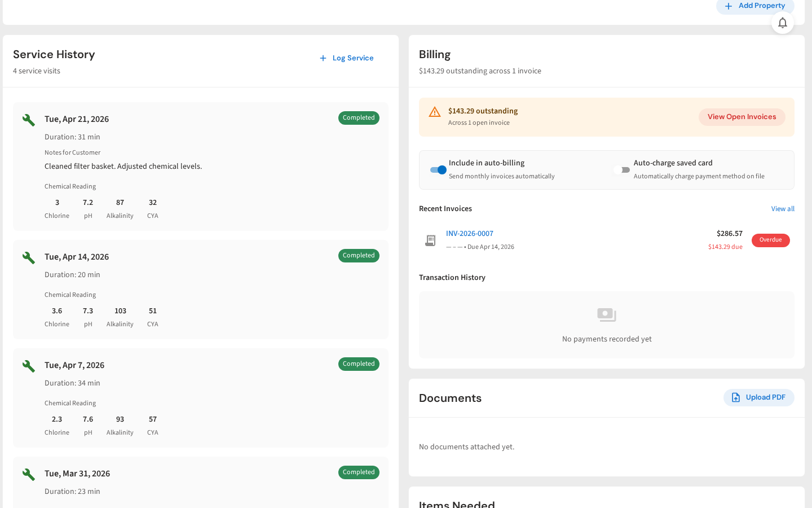The image size is (812, 508).
Task: Select the Tue, Mar 31, 2026 visit date
Action: point(77,474)
